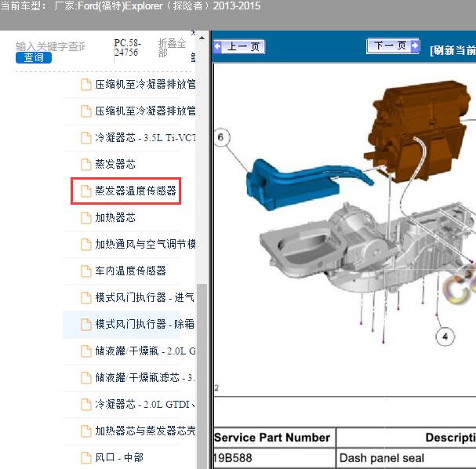Click document icon beside 蒸发器芯
The image size is (476, 469).
point(86,165)
